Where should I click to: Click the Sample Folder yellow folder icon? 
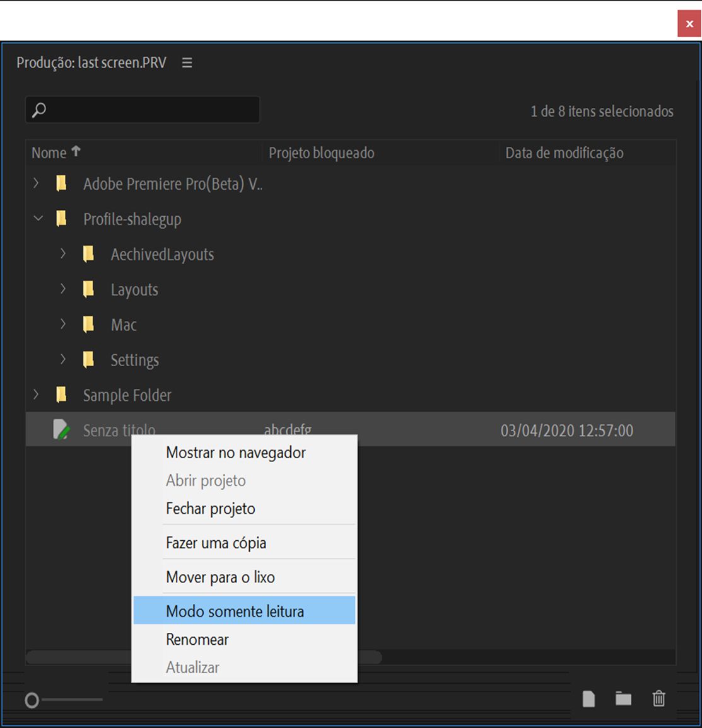point(61,395)
